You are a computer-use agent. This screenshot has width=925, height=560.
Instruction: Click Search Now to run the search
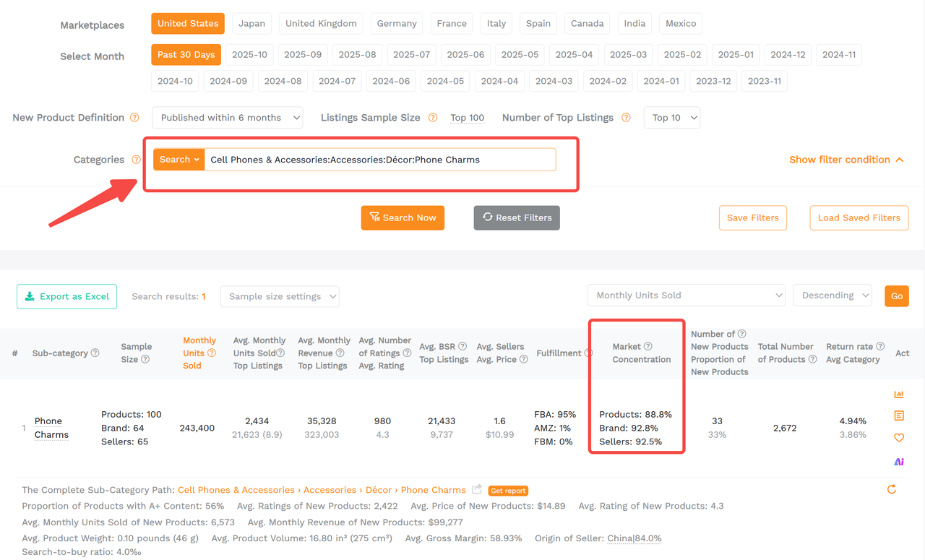point(403,217)
